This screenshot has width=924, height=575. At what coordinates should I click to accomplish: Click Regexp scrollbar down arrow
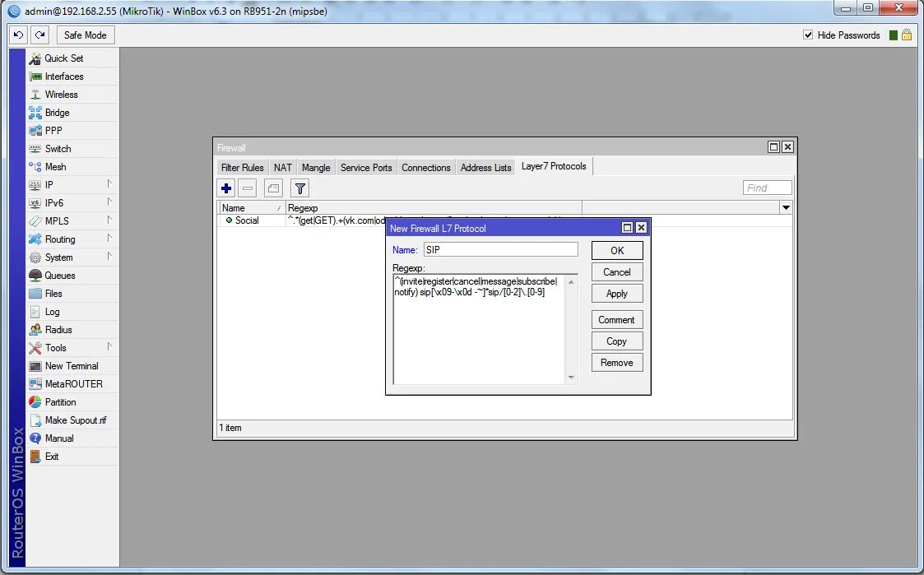click(x=571, y=377)
